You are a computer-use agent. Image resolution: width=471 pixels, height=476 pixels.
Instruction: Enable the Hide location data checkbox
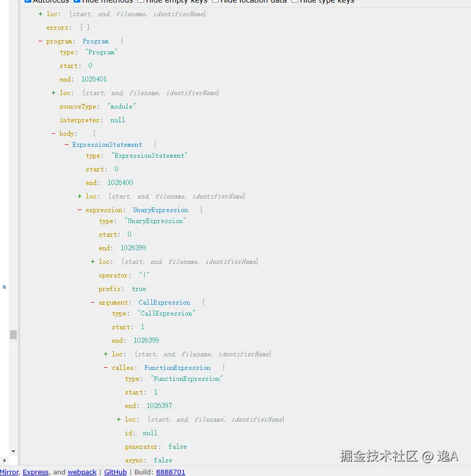point(215,1)
